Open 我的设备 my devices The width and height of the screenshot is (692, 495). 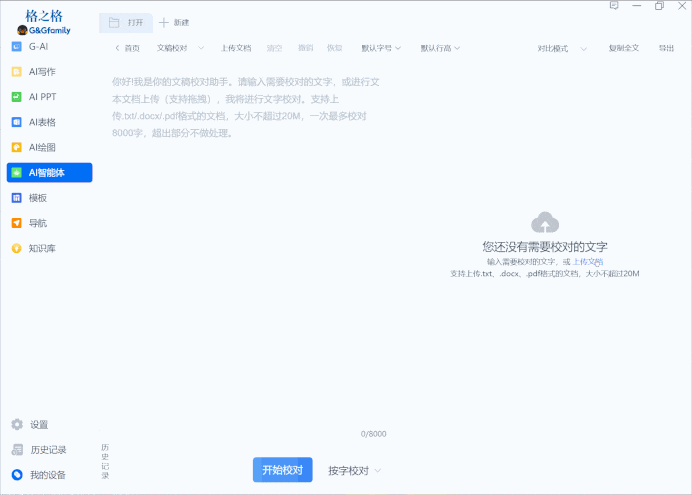click(45, 475)
